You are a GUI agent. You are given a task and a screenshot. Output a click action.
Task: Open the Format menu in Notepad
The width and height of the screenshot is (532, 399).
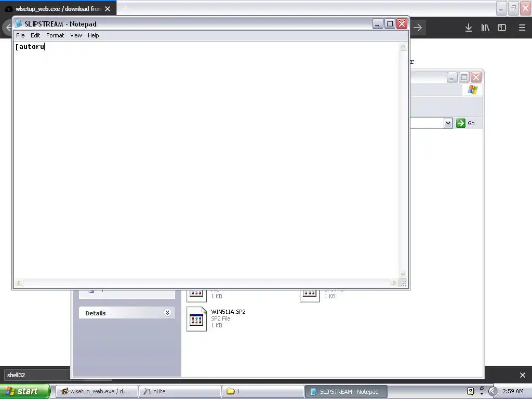pyautogui.click(x=55, y=35)
